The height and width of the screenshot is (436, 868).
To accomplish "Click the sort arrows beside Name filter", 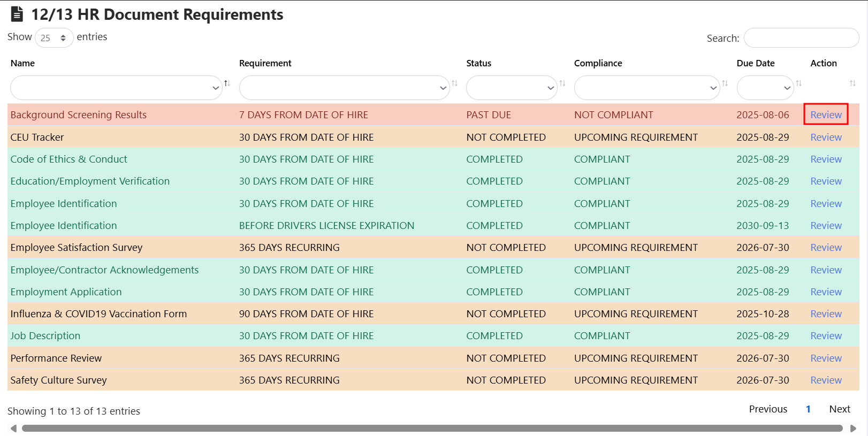I will (227, 83).
